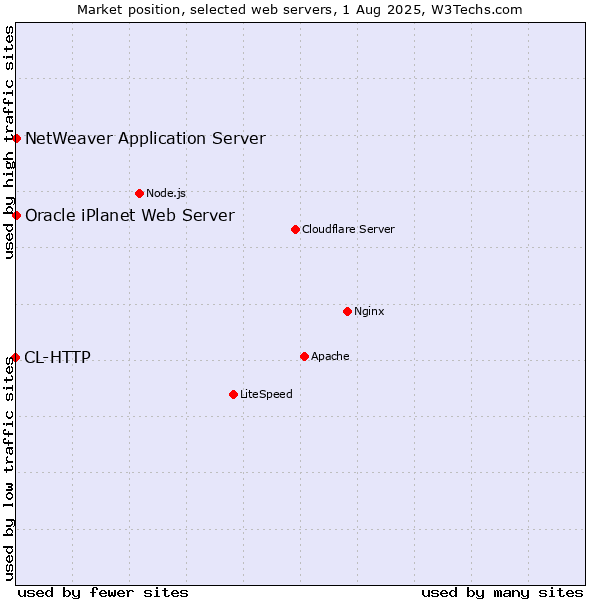Image resolution: width=600 pixels, height=600 pixels.
Task: Click the "used by fewer sites" axis label
Action: pyautogui.click(x=103, y=593)
